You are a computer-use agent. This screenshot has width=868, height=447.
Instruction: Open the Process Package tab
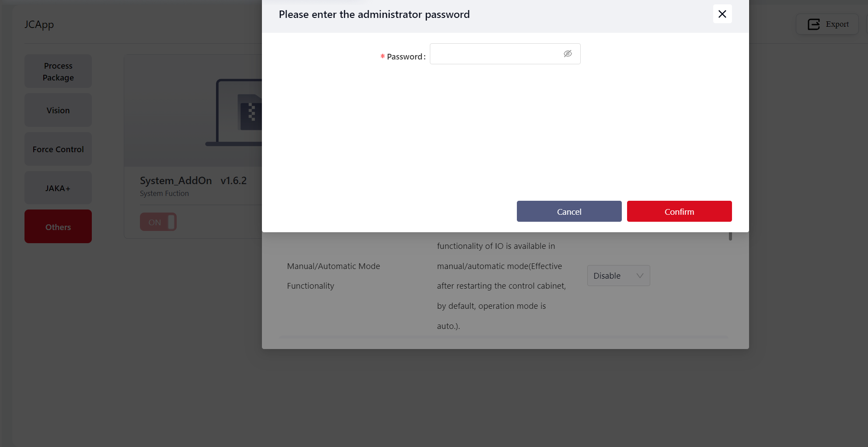point(58,71)
